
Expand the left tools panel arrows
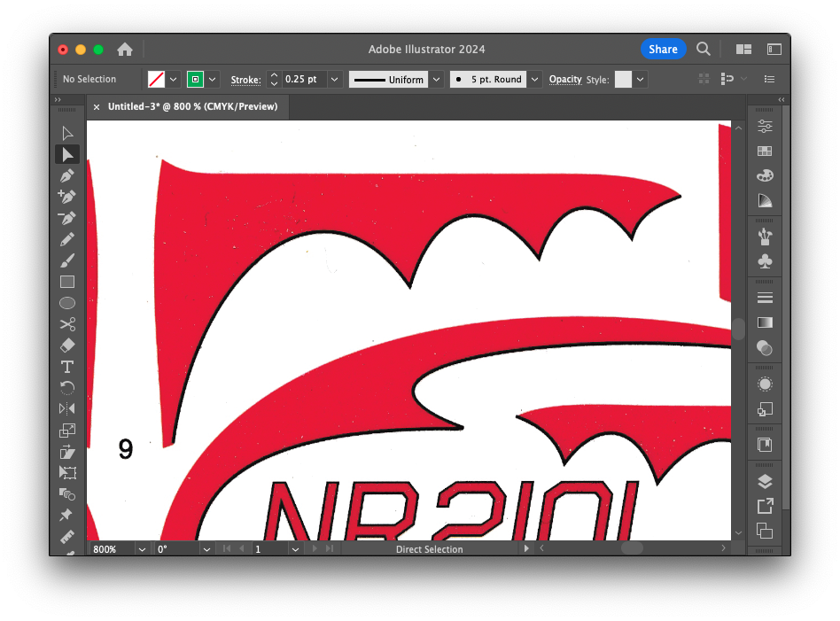point(58,100)
